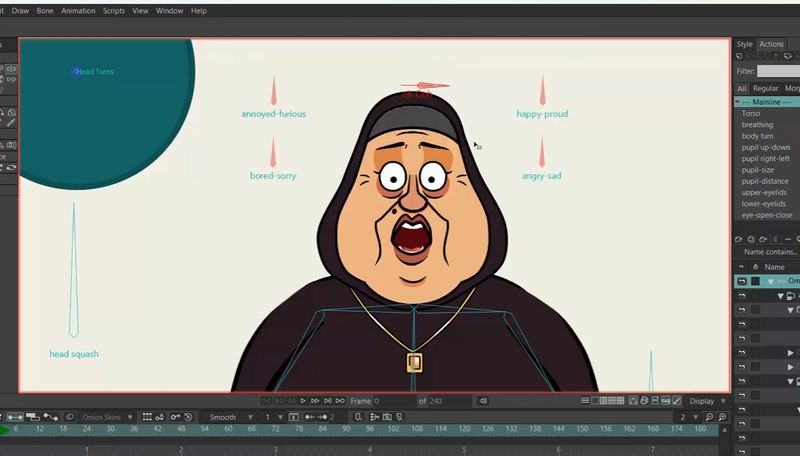Jump to the end of animation

pyautogui.click(x=328, y=401)
